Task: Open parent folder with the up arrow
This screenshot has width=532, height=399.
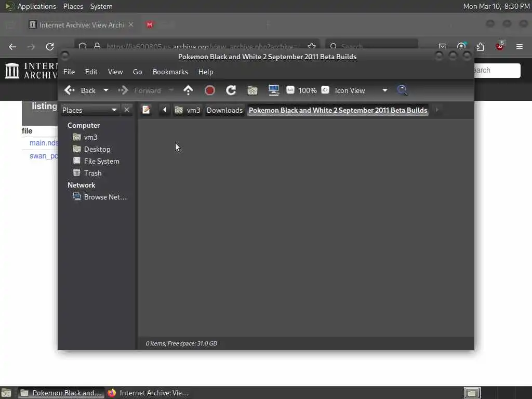Action: pyautogui.click(x=188, y=90)
